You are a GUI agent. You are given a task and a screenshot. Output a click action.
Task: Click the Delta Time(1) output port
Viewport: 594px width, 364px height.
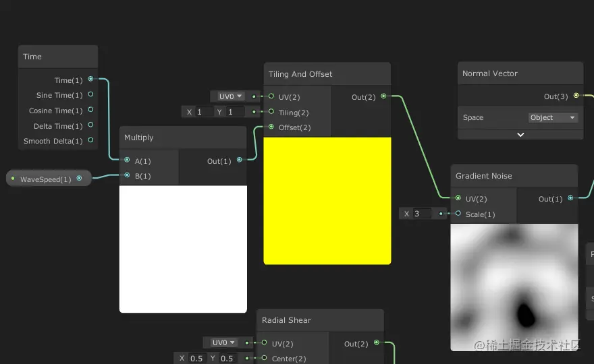click(90, 125)
